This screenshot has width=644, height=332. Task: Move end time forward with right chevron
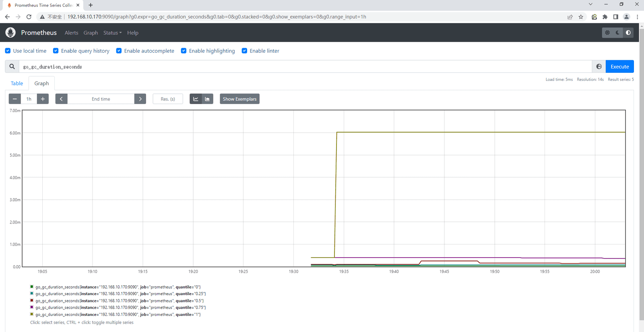pos(140,99)
